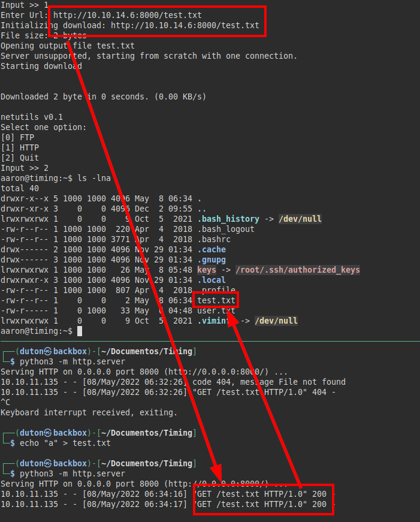Image resolution: width=420 pixels, height=522 pixels.
Task: Click the 'Initializing download' line
Action: 130,25
